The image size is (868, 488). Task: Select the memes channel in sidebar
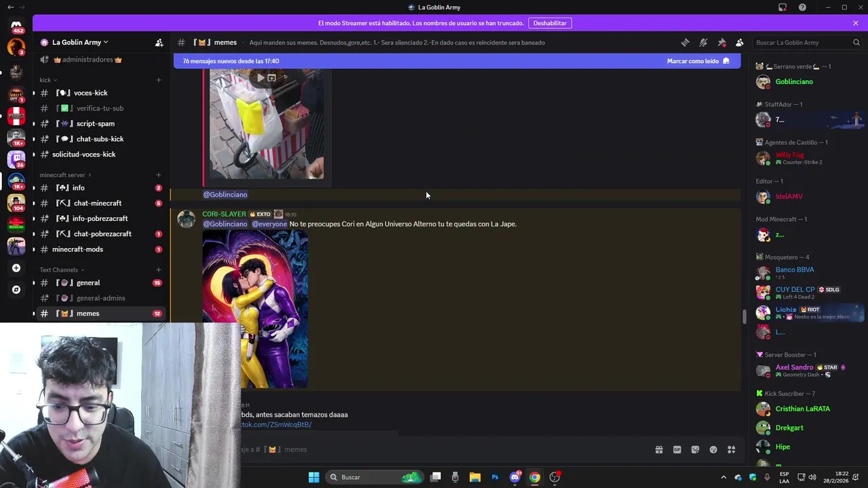tap(100, 314)
